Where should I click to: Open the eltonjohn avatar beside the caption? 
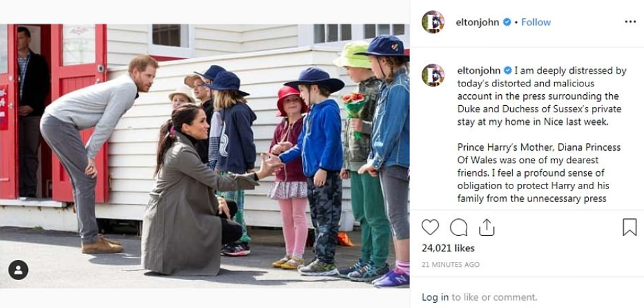(433, 75)
